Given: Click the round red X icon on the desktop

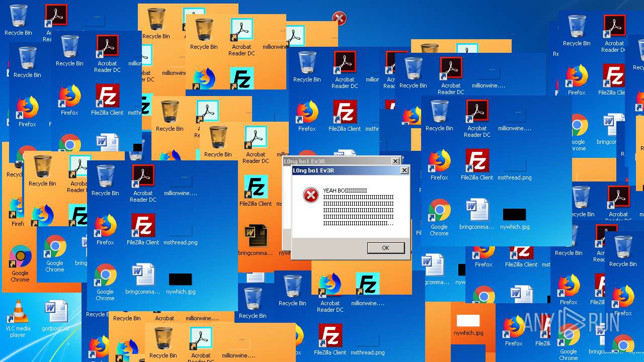Looking at the screenshot, I should coord(339,19).
